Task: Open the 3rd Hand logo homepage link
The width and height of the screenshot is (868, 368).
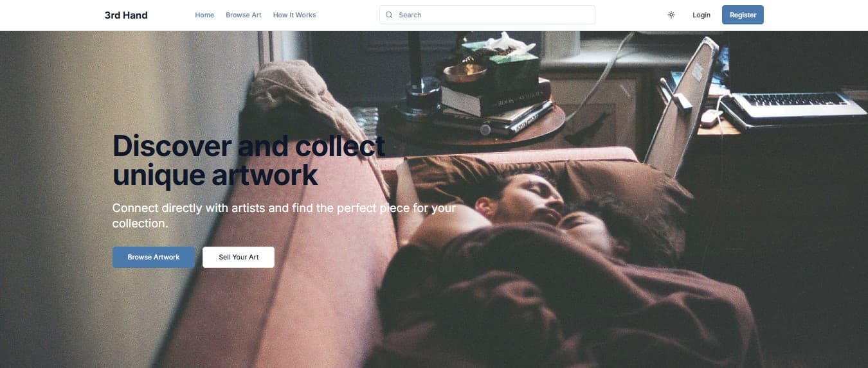Action: (126, 15)
